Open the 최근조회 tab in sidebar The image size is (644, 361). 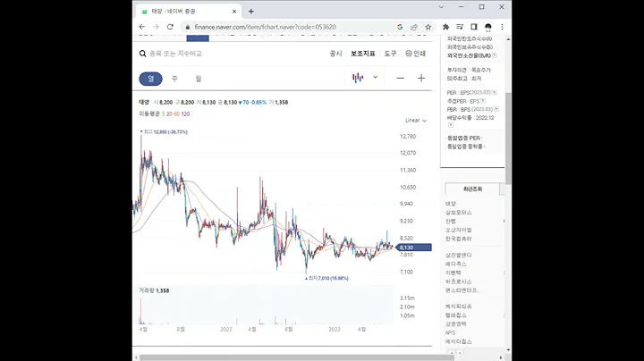(x=472, y=189)
